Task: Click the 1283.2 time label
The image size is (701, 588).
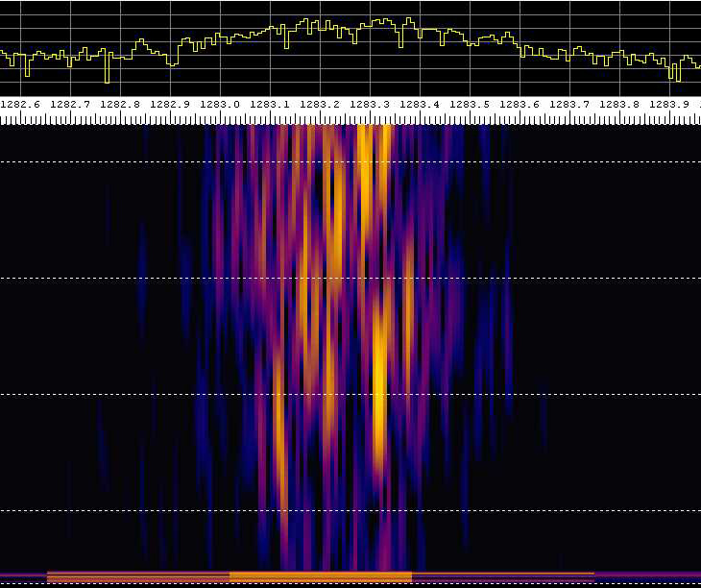Action: click(320, 105)
